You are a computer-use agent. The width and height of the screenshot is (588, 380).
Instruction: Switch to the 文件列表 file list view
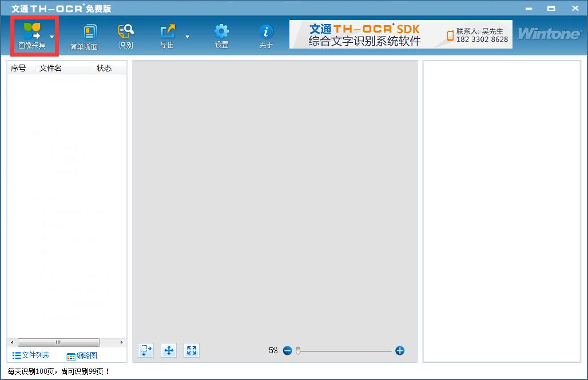pyautogui.click(x=30, y=355)
